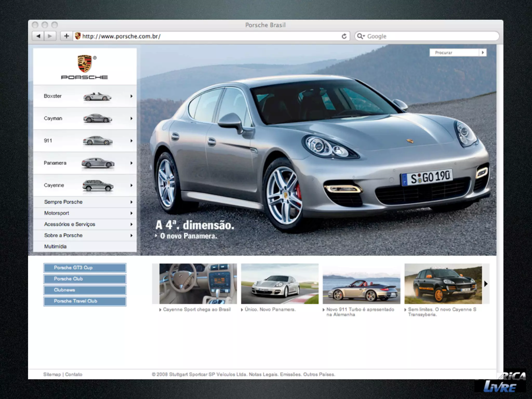Click the Cayenne Sport interior thumbnail

click(x=198, y=284)
